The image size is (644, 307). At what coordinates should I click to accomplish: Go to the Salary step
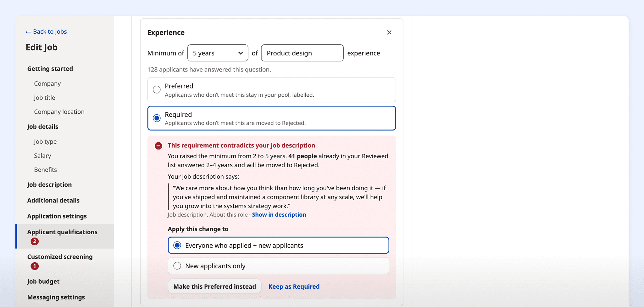point(42,156)
